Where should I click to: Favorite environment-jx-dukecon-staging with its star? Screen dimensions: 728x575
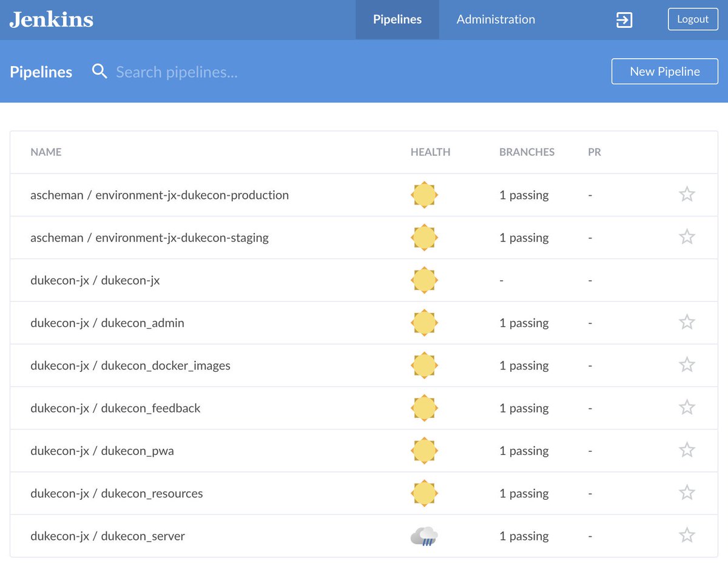click(x=687, y=237)
